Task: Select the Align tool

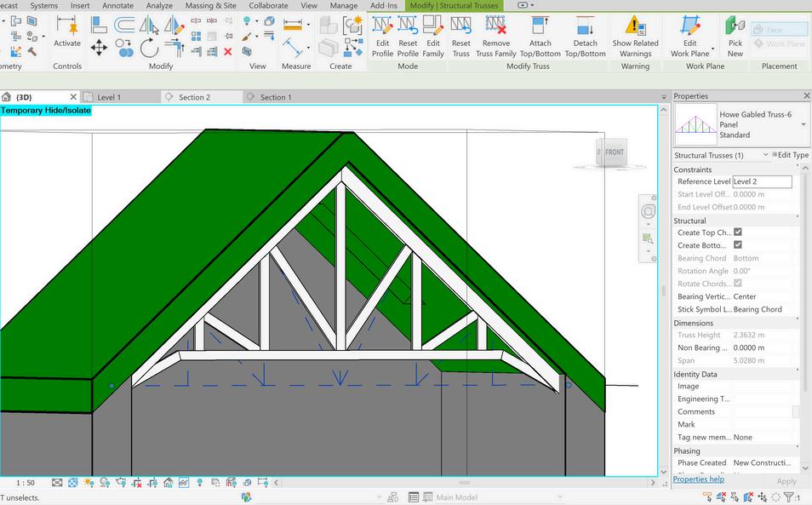Action: coord(99,25)
